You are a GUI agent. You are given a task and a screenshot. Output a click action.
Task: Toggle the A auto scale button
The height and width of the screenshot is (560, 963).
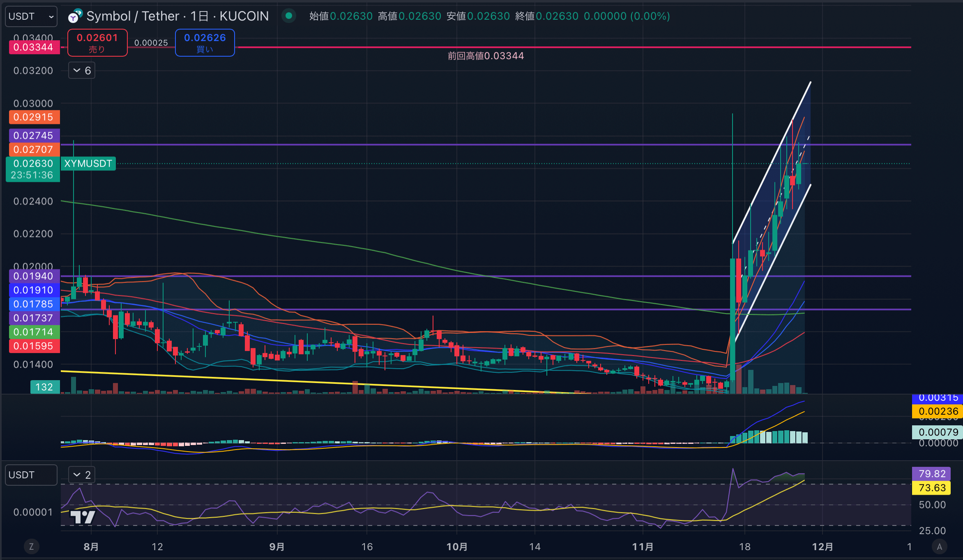pyautogui.click(x=939, y=546)
